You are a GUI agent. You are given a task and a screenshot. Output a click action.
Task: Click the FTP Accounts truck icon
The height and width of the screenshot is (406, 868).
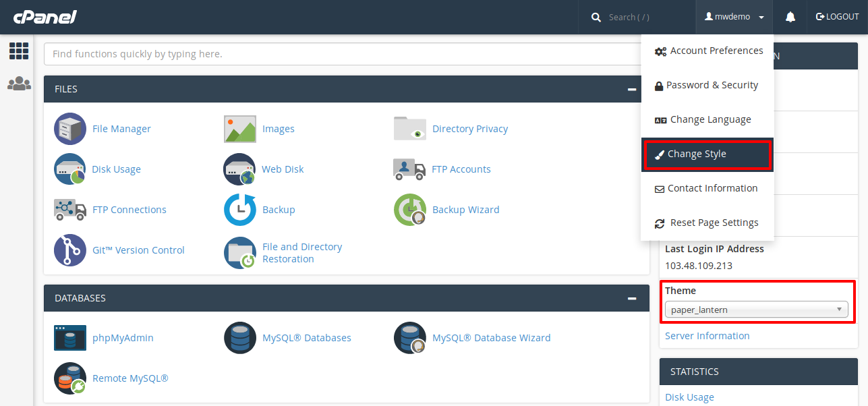click(409, 169)
